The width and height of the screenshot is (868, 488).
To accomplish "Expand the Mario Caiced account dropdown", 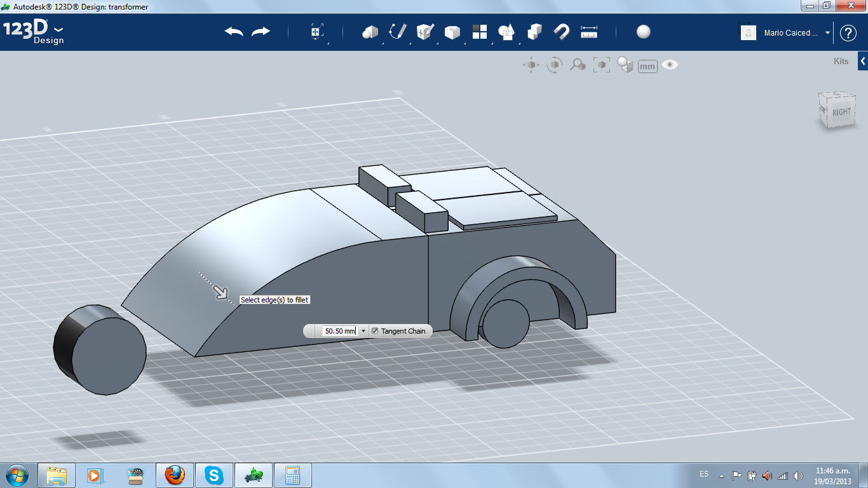I will (x=827, y=33).
